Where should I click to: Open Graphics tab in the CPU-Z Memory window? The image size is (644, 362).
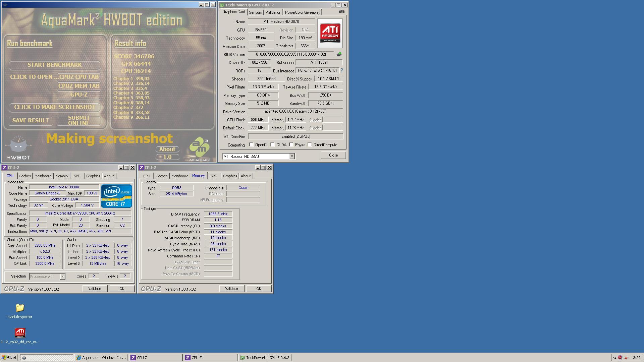pyautogui.click(x=230, y=176)
